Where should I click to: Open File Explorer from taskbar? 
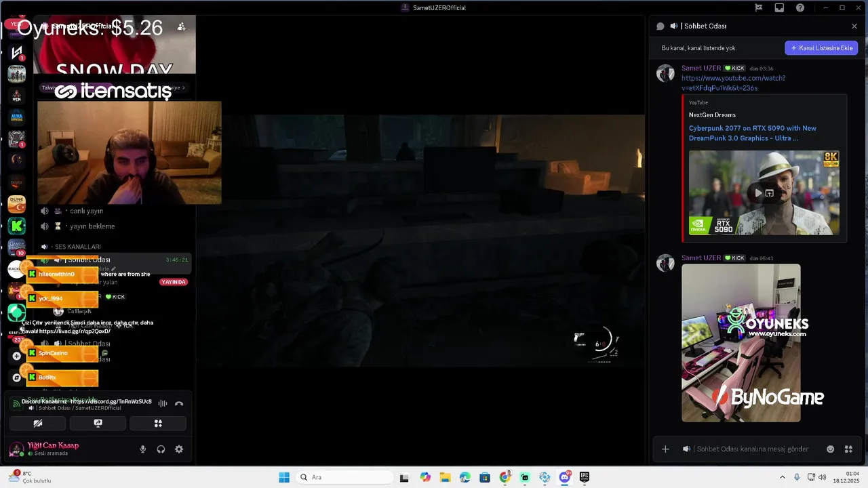pos(445,477)
